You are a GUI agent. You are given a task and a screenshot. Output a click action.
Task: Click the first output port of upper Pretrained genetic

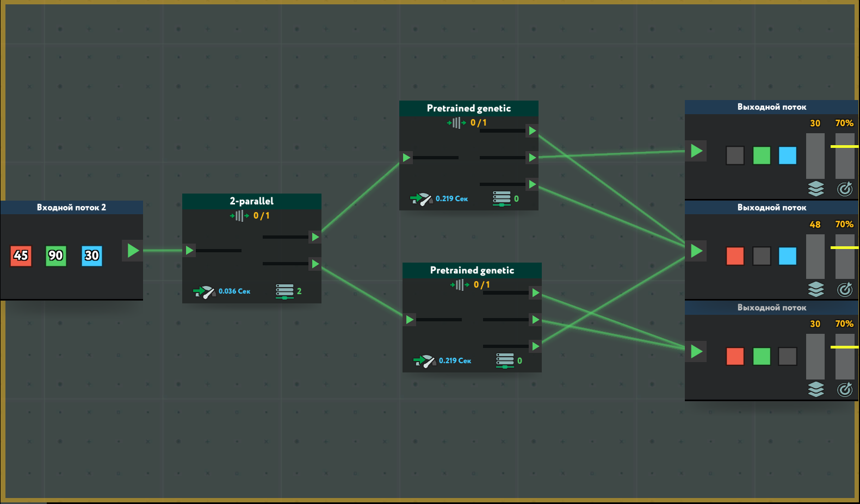[533, 130]
